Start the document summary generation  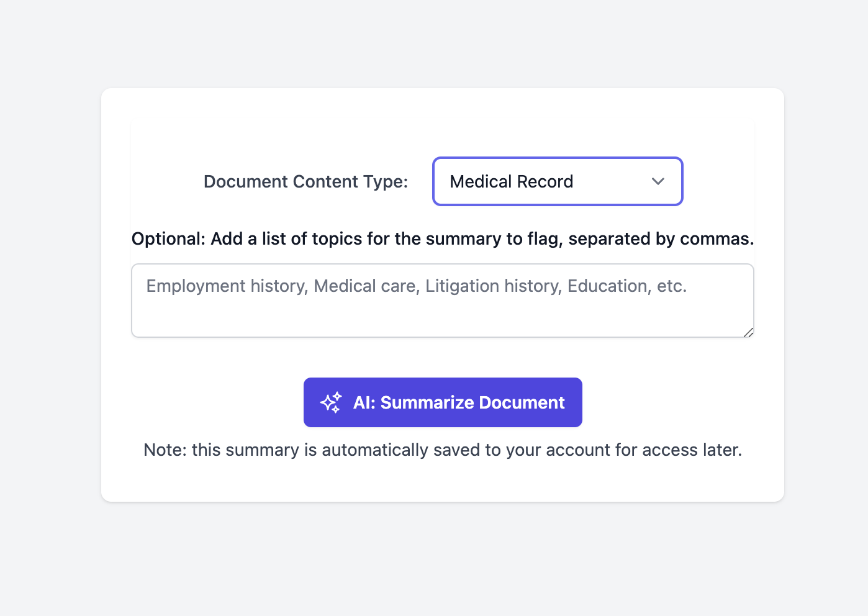click(442, 402)
